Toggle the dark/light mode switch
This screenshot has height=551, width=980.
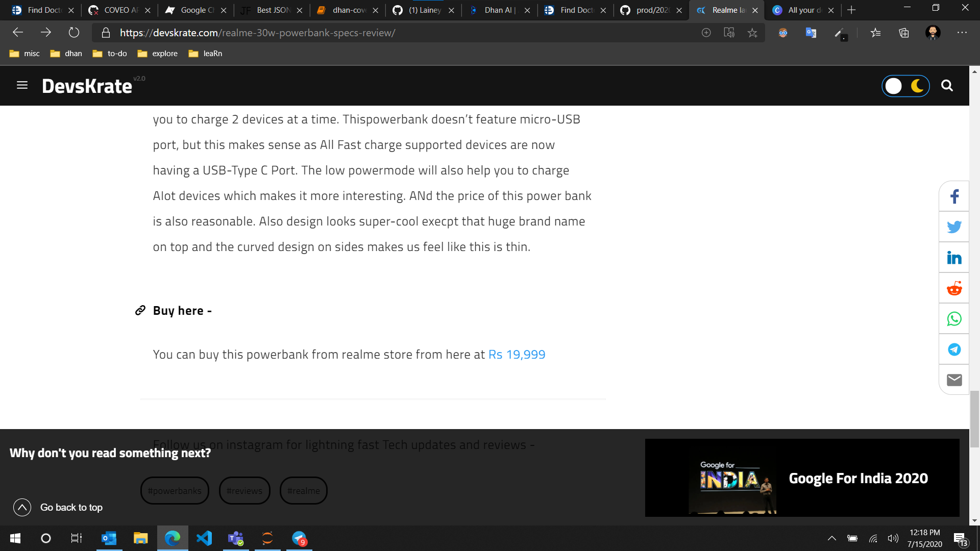(x=905, y=86)
